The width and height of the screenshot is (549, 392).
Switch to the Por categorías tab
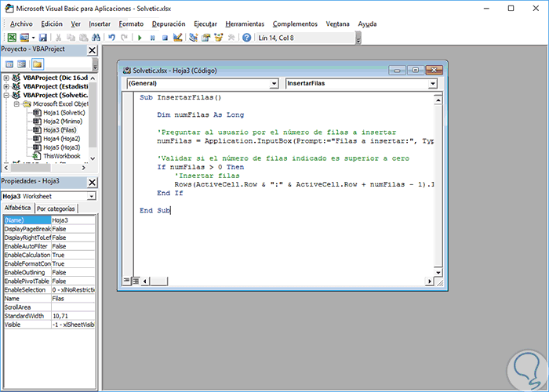pos(56,209)
